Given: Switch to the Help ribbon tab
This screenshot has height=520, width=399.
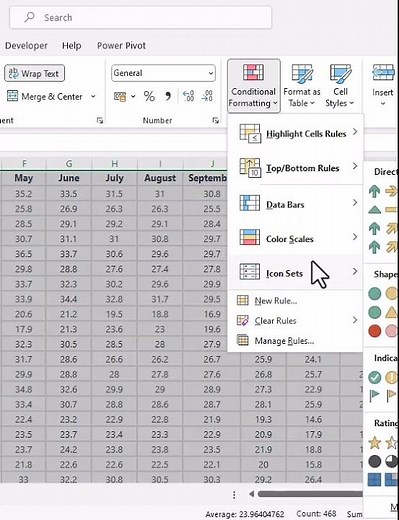Looking at the screenshot, I should click(72, 45).
